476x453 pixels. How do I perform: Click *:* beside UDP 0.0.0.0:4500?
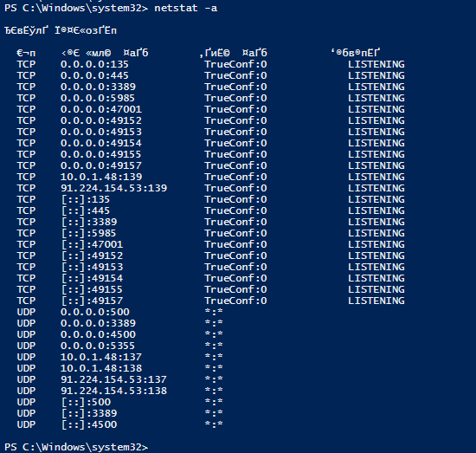[x=214, y=334]
